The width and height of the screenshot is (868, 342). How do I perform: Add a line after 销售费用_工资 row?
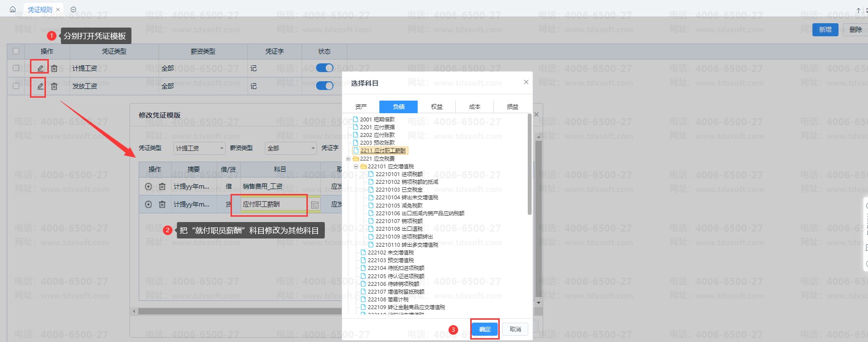click(148, 187)
